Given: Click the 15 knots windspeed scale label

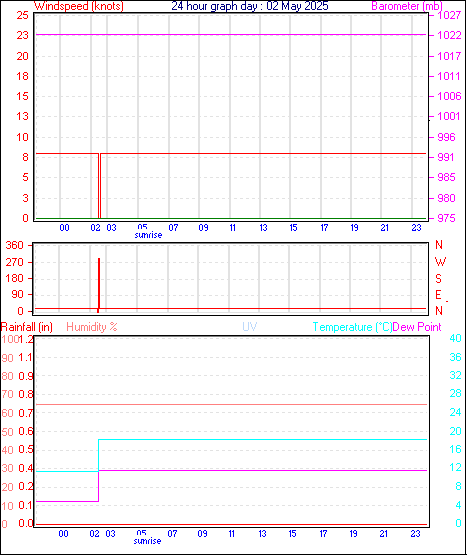Looking at the screenshot, I should (22, 96).
